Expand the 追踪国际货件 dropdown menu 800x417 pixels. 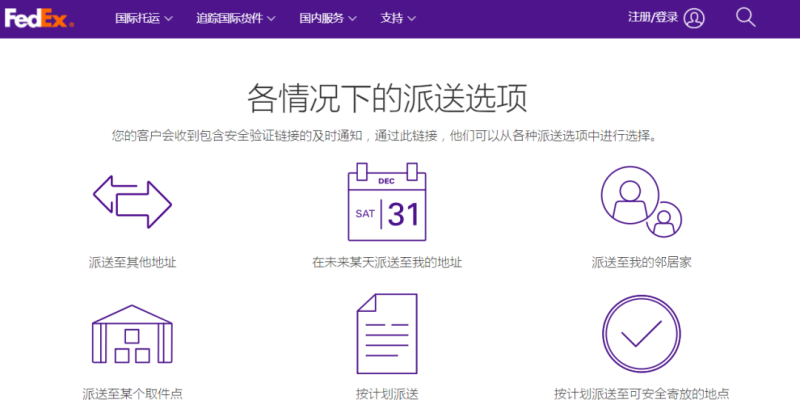pyautogui.click(x=235, y=18)
